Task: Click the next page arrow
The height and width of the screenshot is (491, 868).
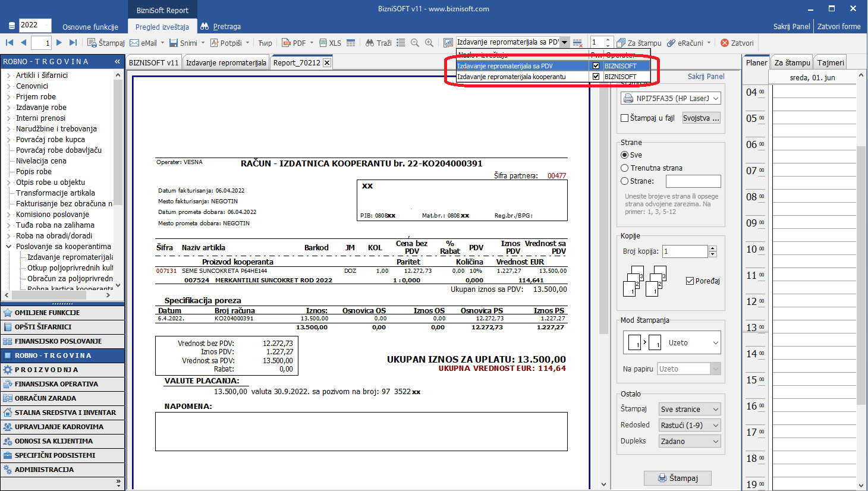Action: [x=59, y=43]
